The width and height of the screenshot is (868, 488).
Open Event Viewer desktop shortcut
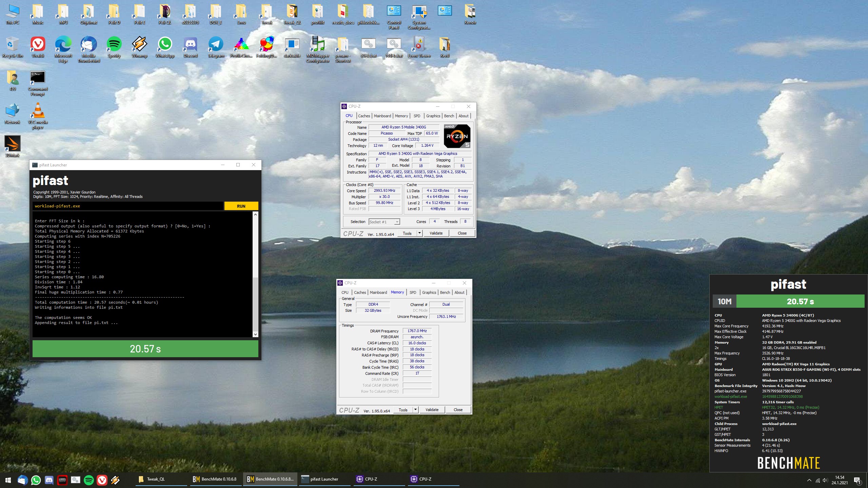pyautogui.click(x=419, y=47)
